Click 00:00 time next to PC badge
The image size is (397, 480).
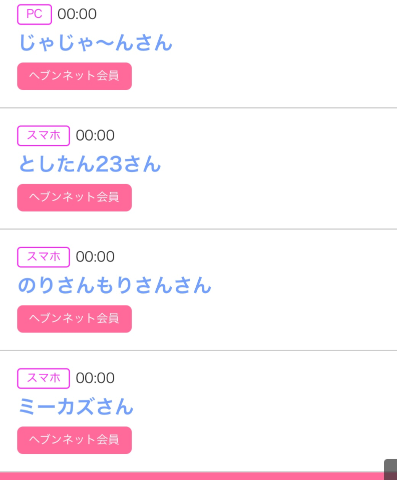[x=77, y=14]
